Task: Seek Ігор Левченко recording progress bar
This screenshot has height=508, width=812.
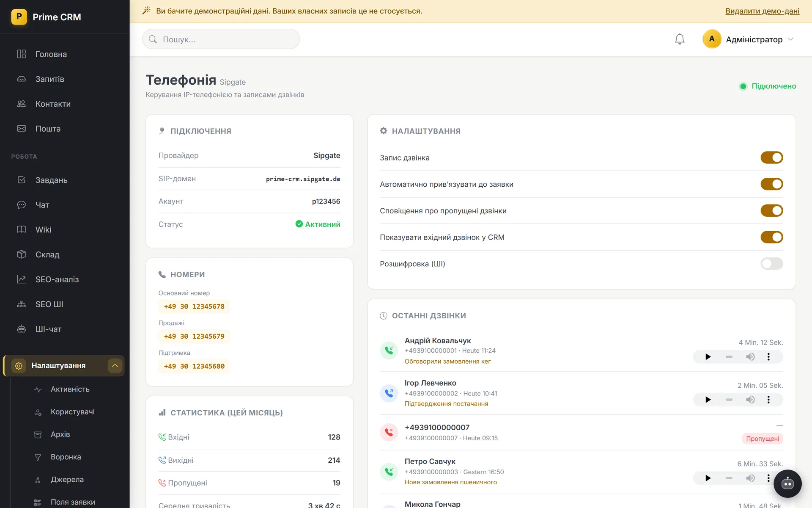Action: coord(729,400)
